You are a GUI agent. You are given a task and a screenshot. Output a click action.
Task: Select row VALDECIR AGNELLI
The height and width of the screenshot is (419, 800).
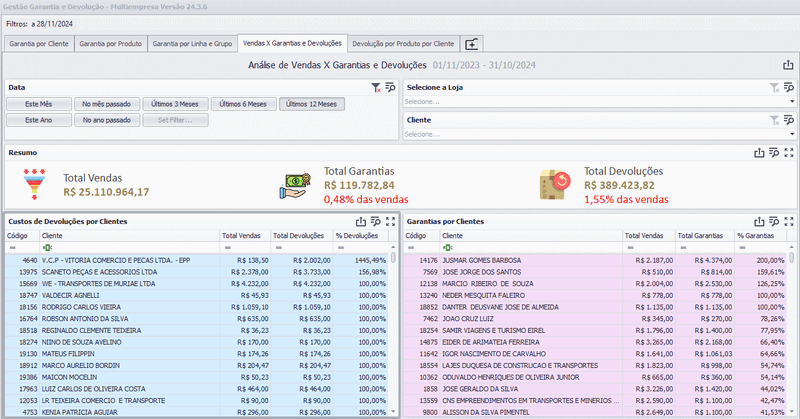pyautogui.click(x=197, y=295)
